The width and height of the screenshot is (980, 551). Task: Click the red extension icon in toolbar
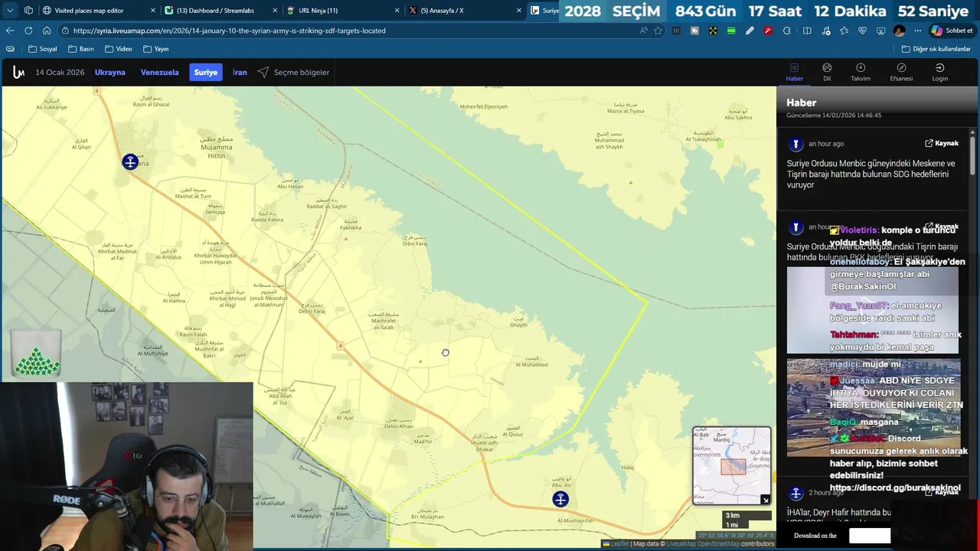768,31
